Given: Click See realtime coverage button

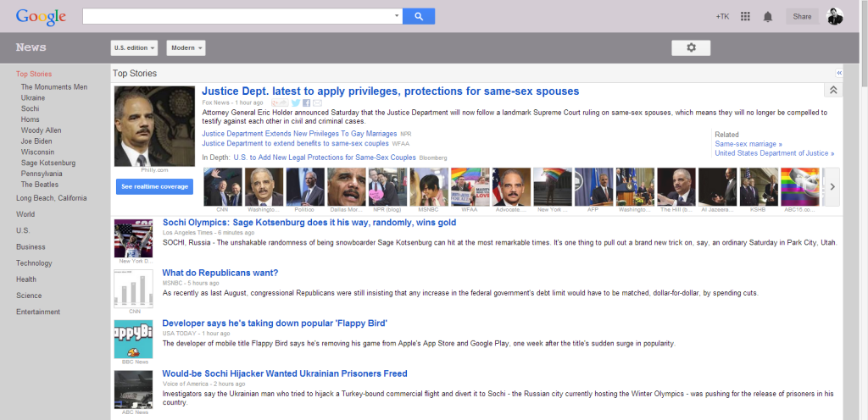Looking at the screenshot, I should [x=154, y=187].
